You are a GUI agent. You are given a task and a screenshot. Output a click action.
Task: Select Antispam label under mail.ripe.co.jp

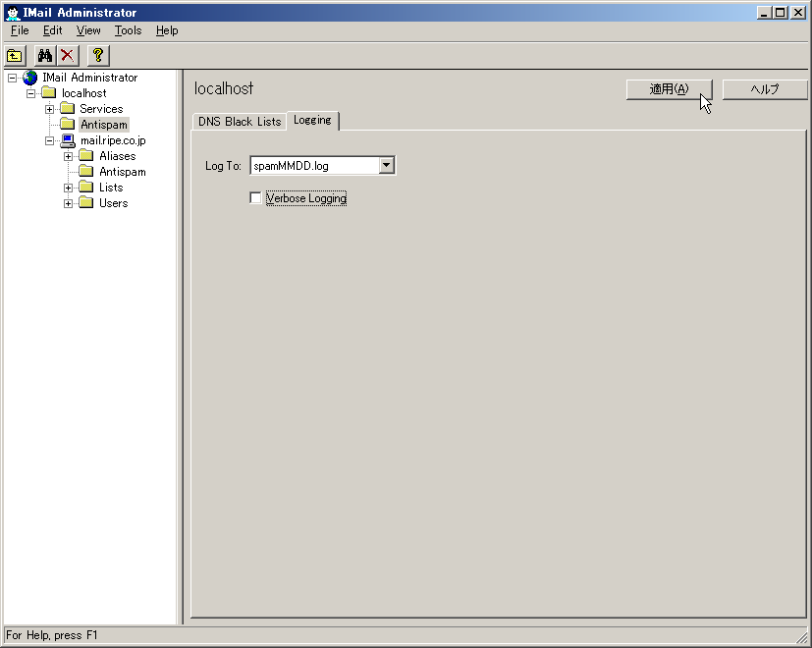tap(123, 172)
